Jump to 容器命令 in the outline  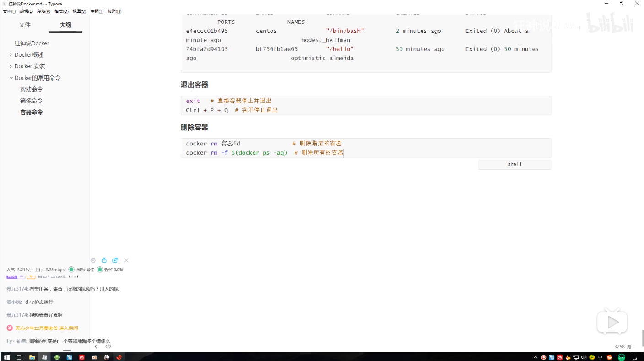coord(32,112)
